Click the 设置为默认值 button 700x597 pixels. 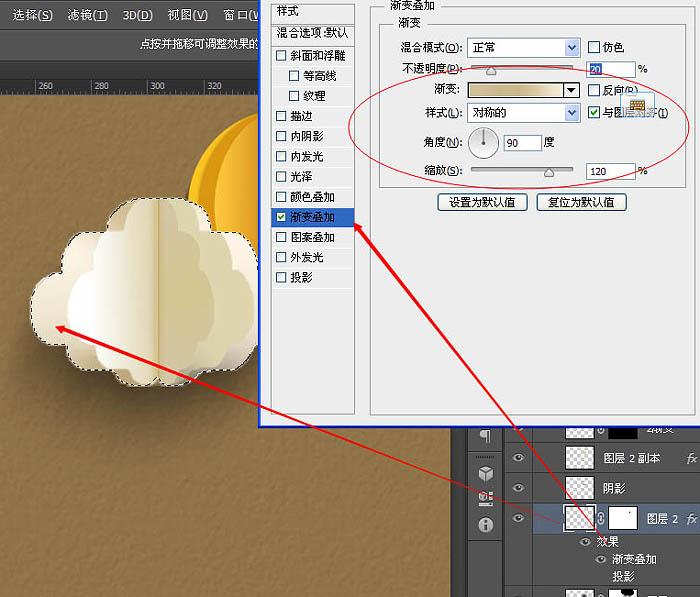pyautogui.click(x=482, y=202)
